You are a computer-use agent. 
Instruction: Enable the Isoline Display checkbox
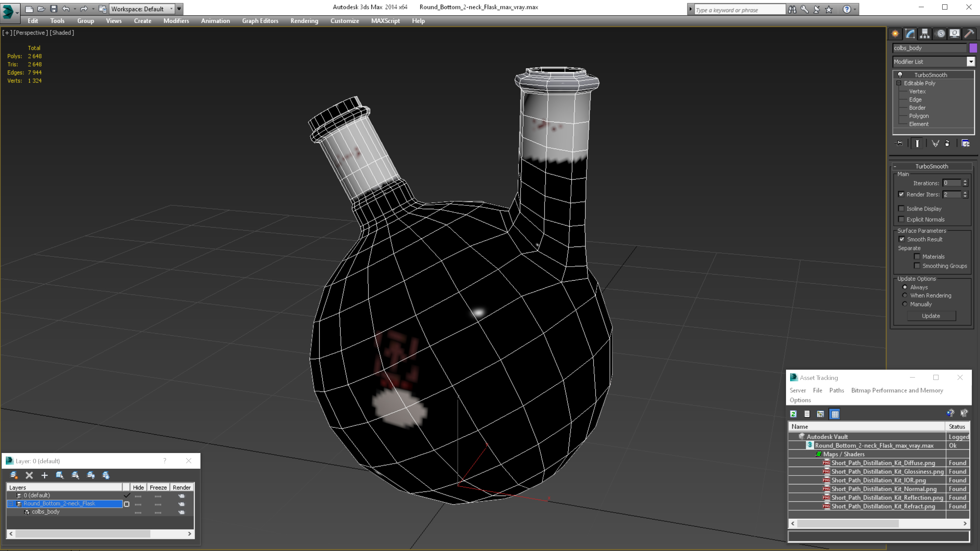click(901, 208)
